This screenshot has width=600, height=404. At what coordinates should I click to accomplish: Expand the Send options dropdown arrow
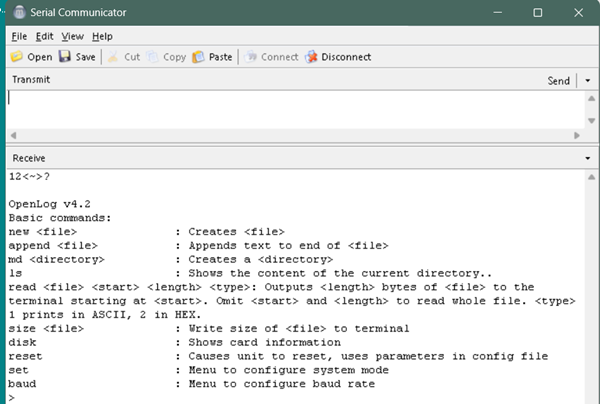(x=588, y=81)
